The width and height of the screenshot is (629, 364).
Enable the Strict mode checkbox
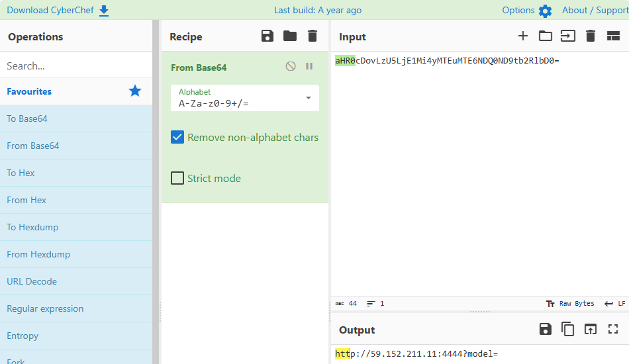pos(177,178)
